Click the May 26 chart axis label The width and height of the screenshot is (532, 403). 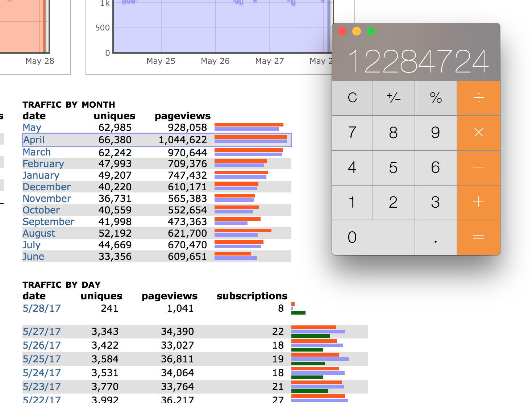pyautogui.click(x=215, y=61)
